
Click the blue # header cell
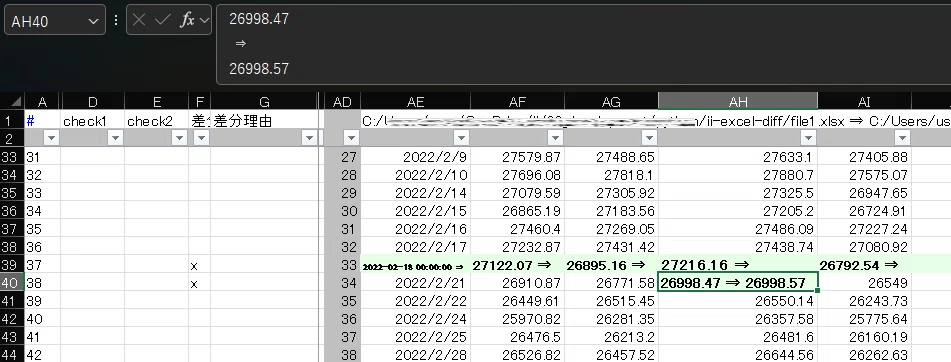click(x=42, y=120)
